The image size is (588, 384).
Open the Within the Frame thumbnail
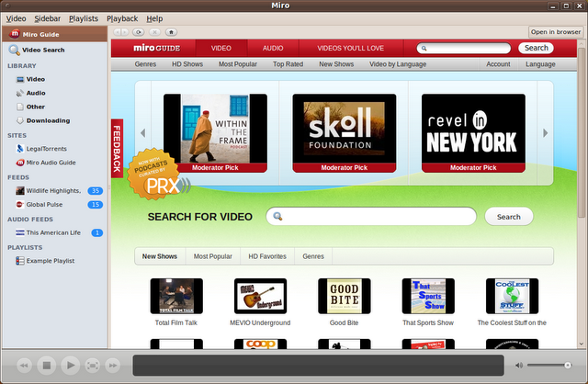click(215, 133)
